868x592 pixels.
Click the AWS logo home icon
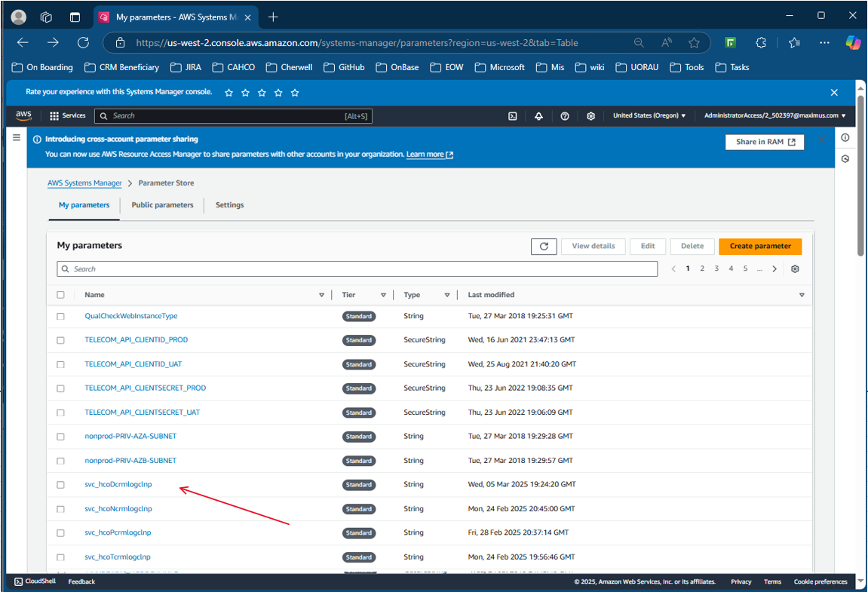click(23, 115)
